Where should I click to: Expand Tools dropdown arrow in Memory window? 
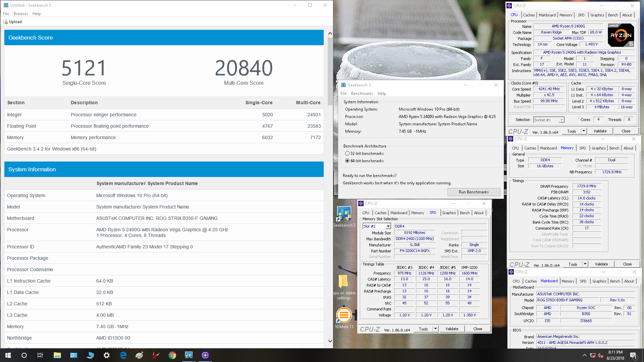(x=585, y=264)
